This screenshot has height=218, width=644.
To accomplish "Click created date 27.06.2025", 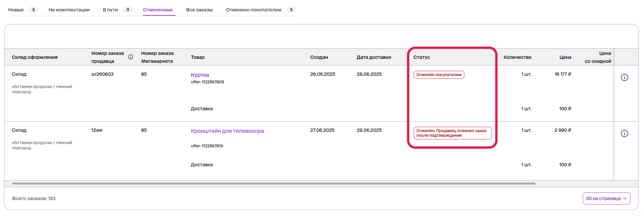I will point(322,130).
